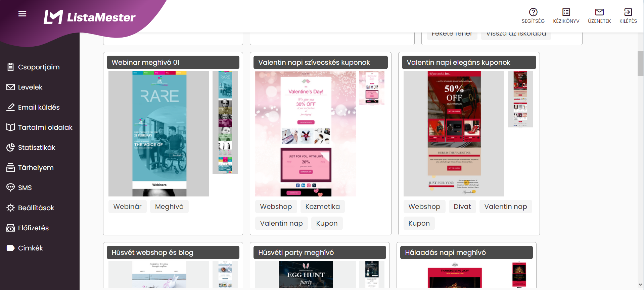Click Webshop tag under szívecskés kuponok
Viewport: 644px width, 290px height.
[x=276, y=207]
